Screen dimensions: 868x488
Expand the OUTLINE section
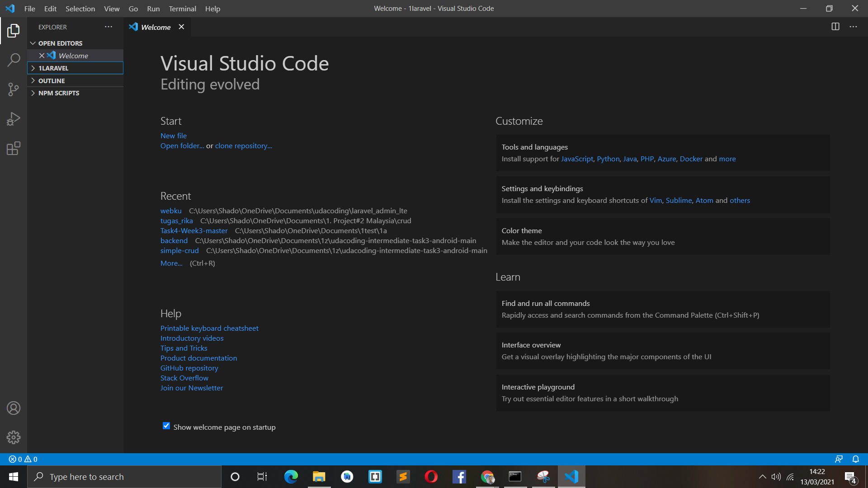pos(52,80)
